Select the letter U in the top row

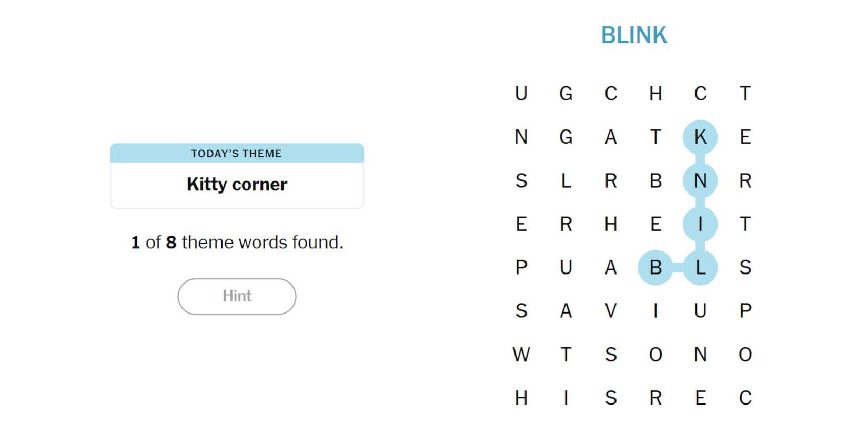(x=521, y=94)
